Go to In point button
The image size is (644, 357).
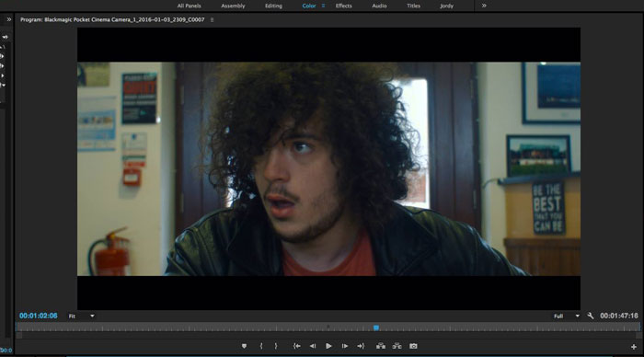[x=296, y=346]
